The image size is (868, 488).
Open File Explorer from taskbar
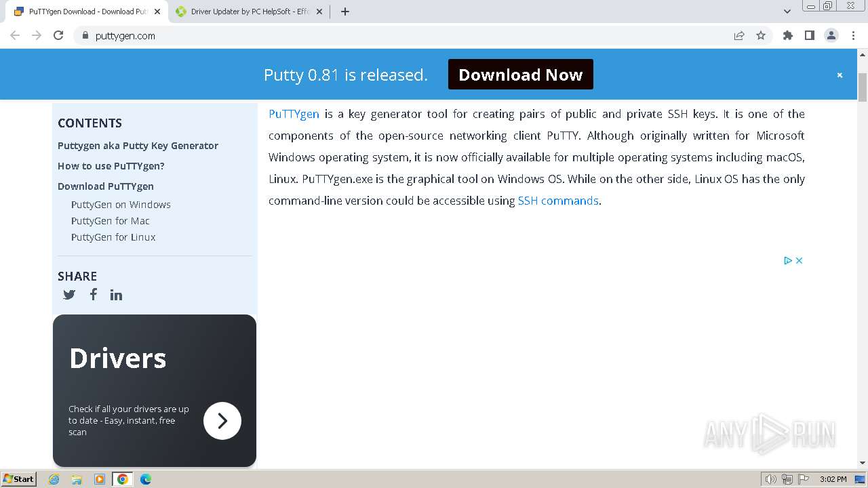(x=77, y=479)
